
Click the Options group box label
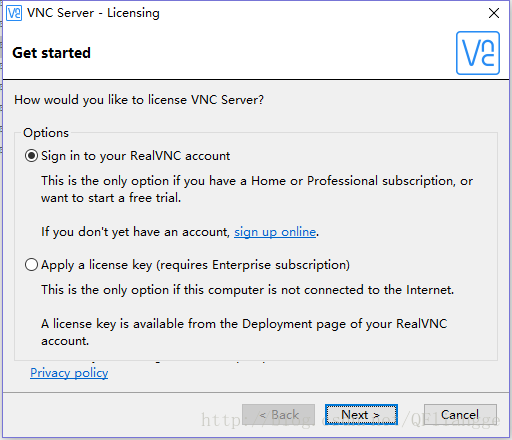click(x=46, y=133)
